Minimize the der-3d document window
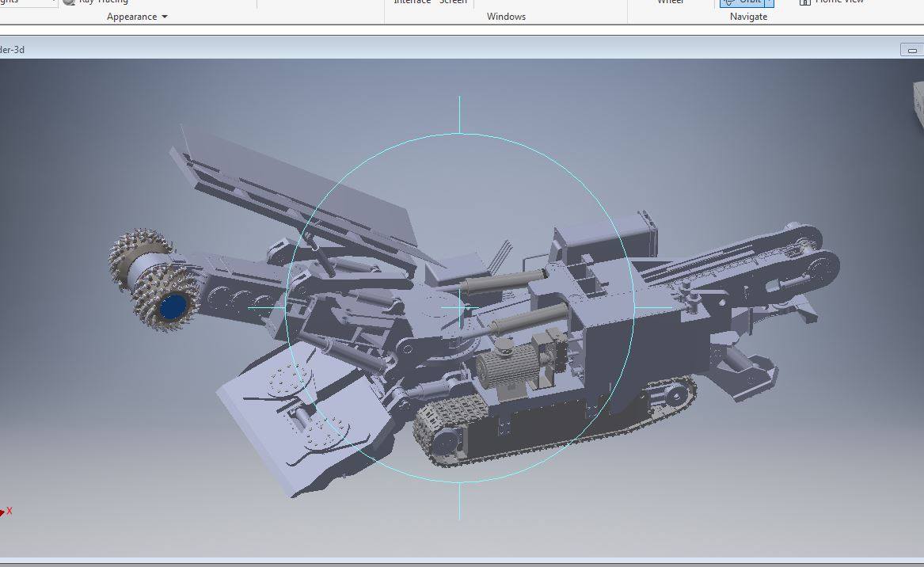 911,50
